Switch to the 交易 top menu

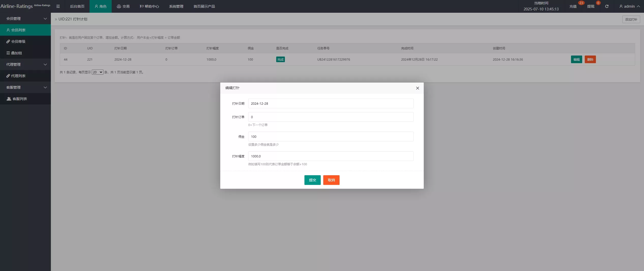coord(123,6)
